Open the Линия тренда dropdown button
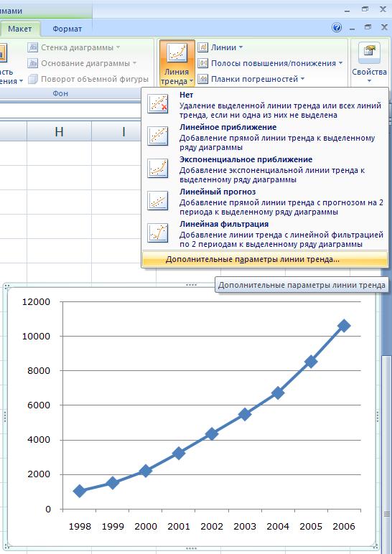This screenshot has width=392, height=554. (x=177, y=63)
